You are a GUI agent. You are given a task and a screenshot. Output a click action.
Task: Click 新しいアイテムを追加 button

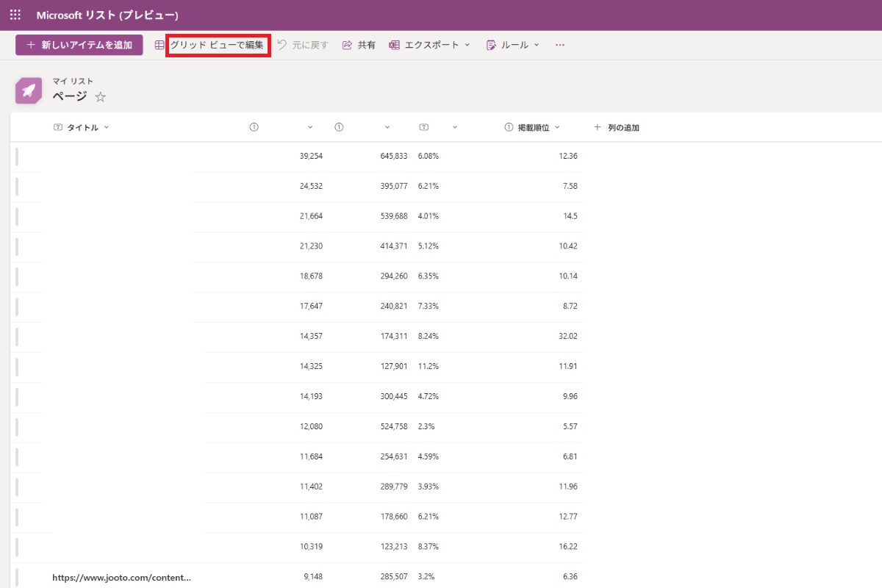coord(79,45)
